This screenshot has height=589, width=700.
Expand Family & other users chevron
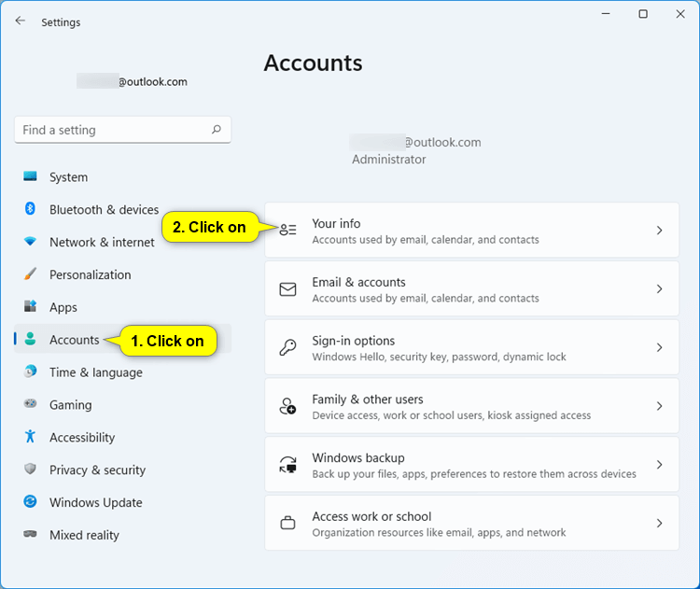pyautogui.click(x=659, y=406)
